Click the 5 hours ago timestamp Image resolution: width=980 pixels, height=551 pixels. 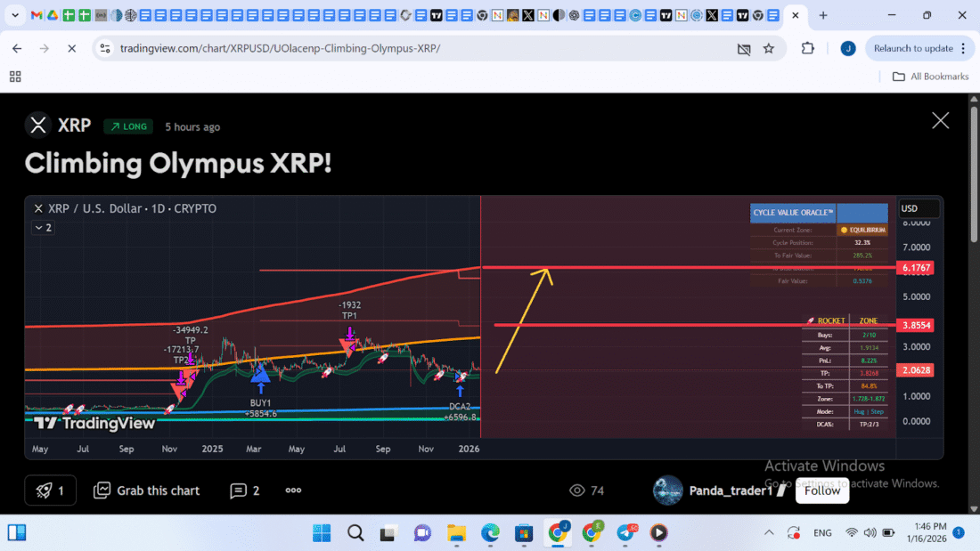(192, 126)
